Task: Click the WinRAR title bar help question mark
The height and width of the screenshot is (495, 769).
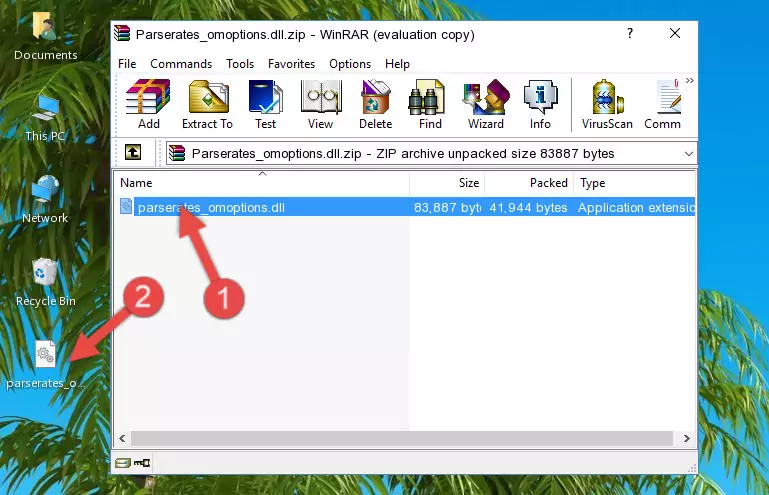Action: coord(630,33)
